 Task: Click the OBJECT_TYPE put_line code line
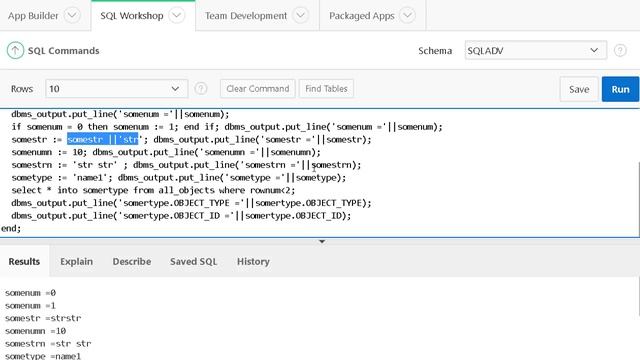pyautogui.click(x=191, y=203)
